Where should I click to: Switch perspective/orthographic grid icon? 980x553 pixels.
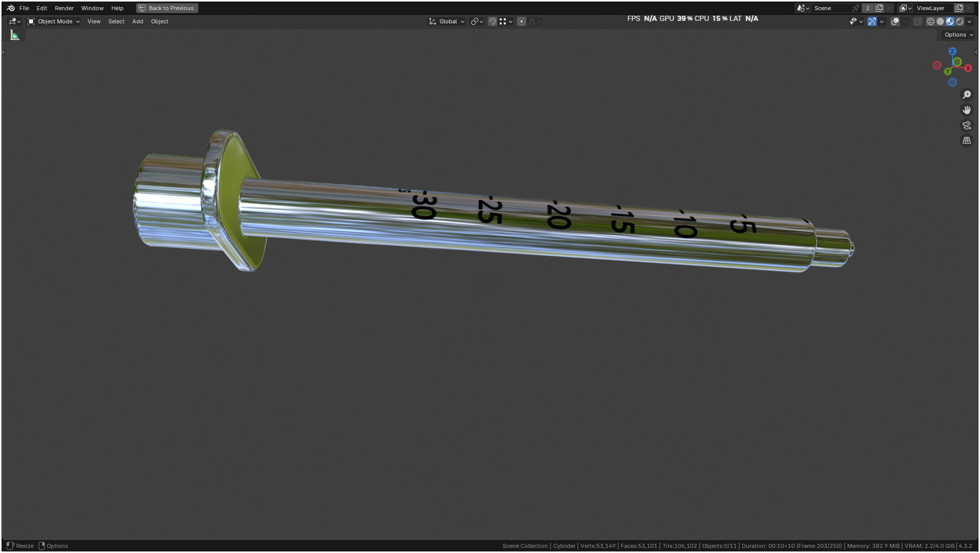967,141
